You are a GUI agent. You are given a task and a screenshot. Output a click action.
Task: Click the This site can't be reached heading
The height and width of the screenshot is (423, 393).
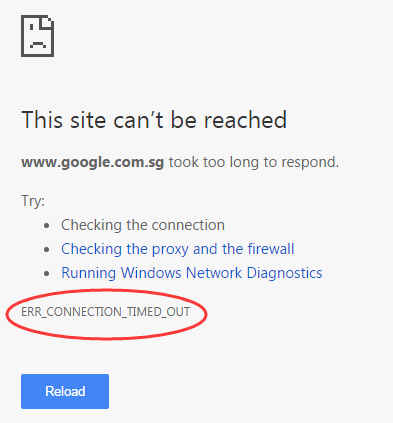pos(154,120)
